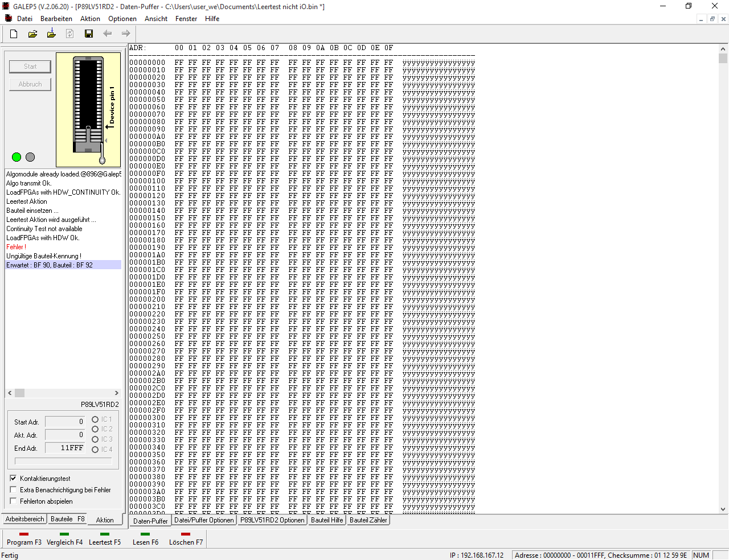Click the Program F3 button
This screenshot has height=560, width=729.
click(24, 540)
